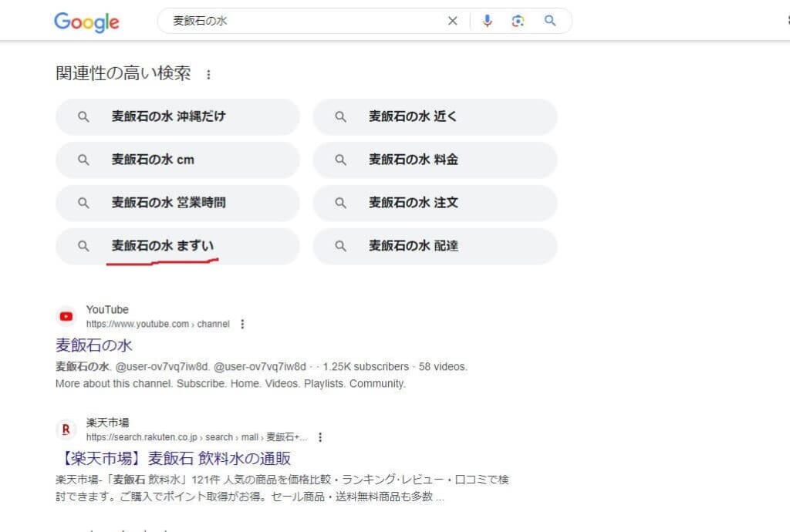The height and width of the screenshot is (532, 790).
Task: Open 【楽天市場】麦飯石 飲料水の通販 result
Action: coord(174,458)
